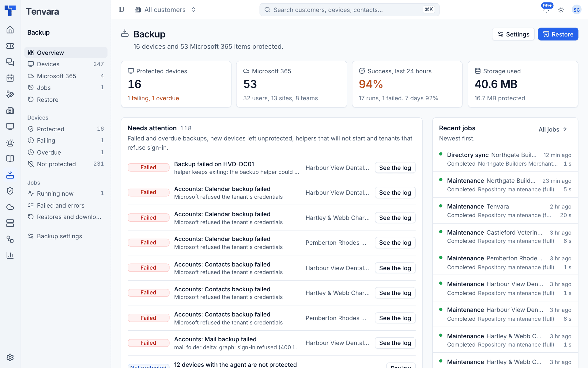Open Backup settings in sidebar

click(x=66, y=236)
